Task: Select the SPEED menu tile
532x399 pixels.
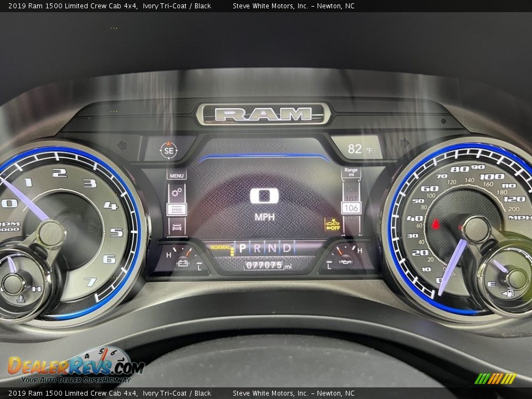Action: [177, 209]
